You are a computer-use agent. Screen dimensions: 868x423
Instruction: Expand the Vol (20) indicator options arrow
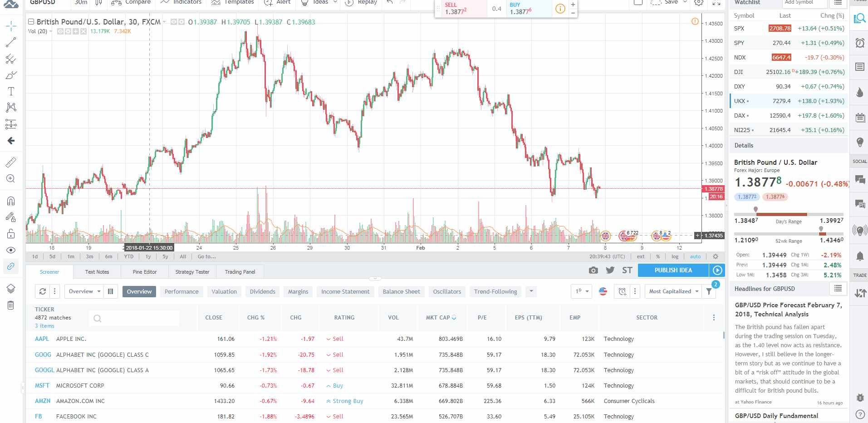[x=51, y=31]
